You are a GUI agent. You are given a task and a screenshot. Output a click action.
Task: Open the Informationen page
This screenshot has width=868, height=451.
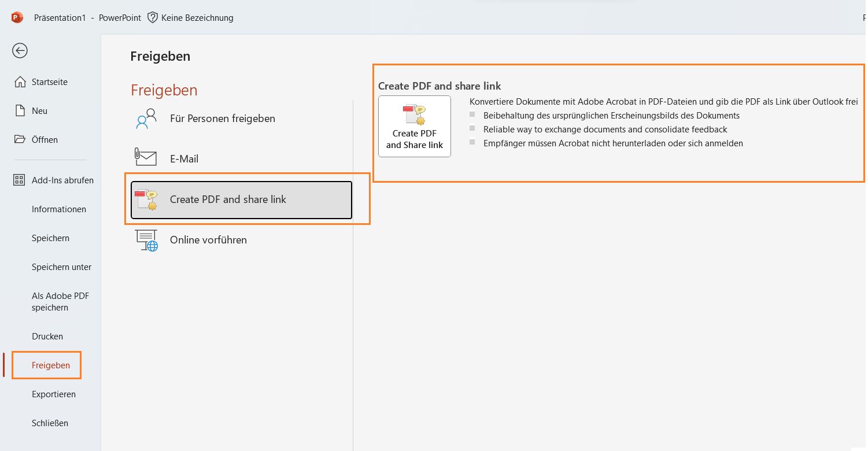(x=58, y=209)
